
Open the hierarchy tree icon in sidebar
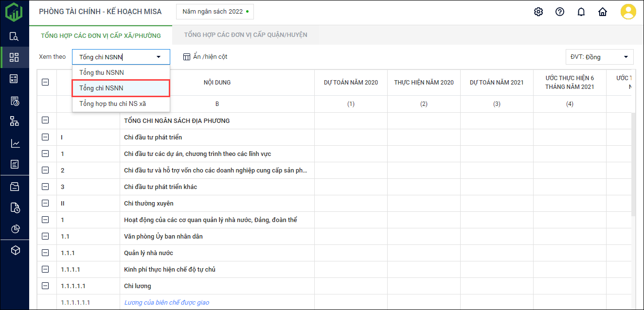click(x=15, y=121)
